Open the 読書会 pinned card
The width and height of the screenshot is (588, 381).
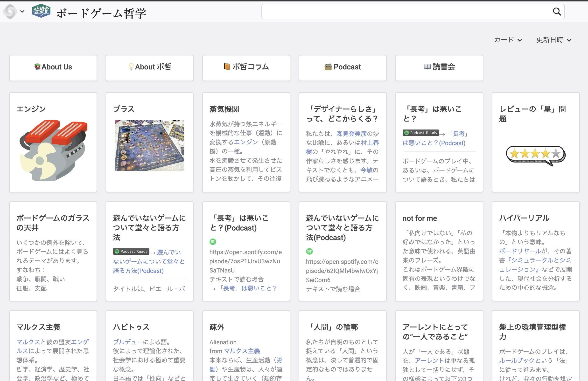click(x=439, y=67)
